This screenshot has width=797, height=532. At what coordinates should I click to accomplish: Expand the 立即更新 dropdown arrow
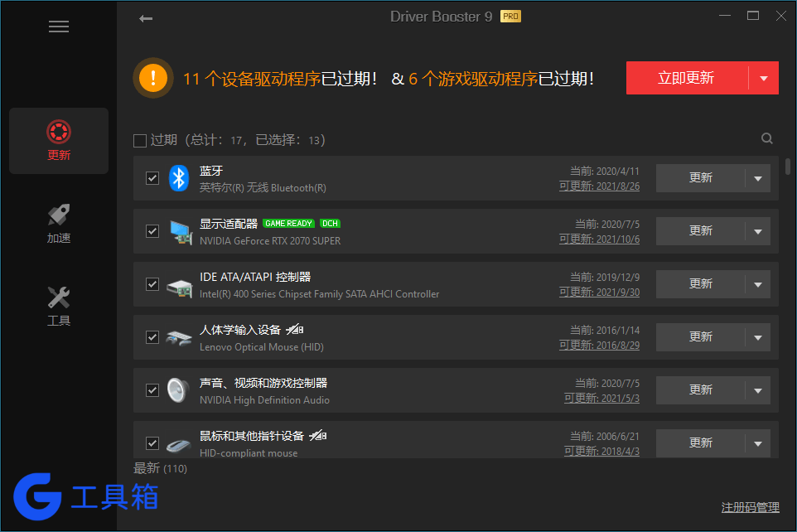(x=764, y=79)
